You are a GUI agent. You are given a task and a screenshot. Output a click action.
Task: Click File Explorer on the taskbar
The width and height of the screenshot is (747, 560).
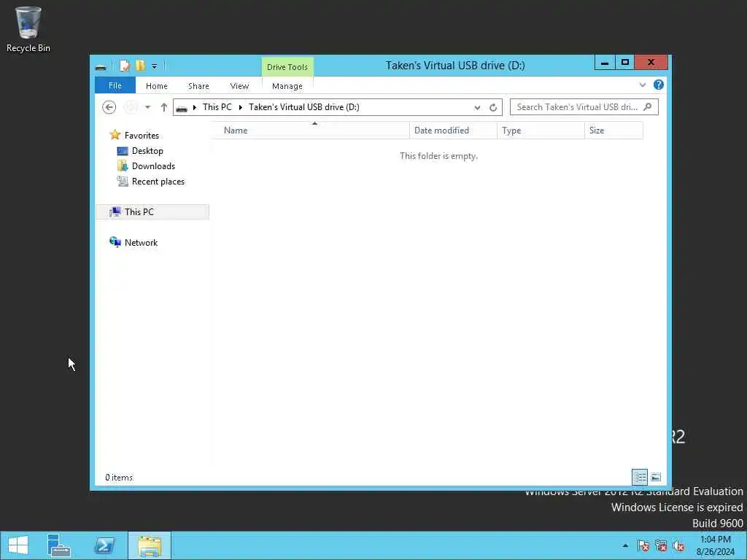(x=150, y=545)
